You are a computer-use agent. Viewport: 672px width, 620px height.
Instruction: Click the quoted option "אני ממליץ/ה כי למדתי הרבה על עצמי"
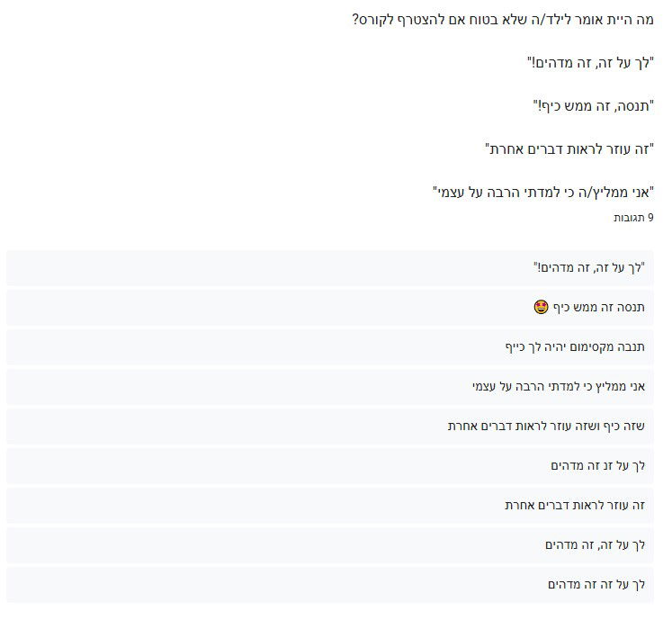tap(542, 192)
